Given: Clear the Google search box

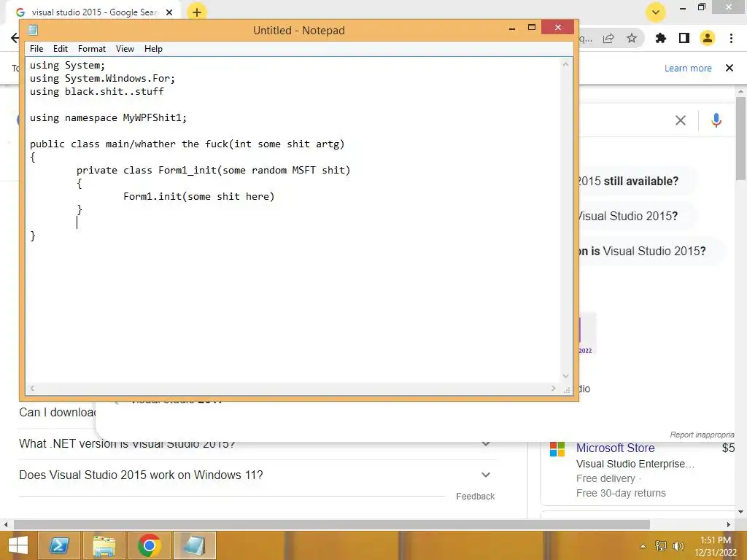Looking at the screenshot, I should (681, 120).
